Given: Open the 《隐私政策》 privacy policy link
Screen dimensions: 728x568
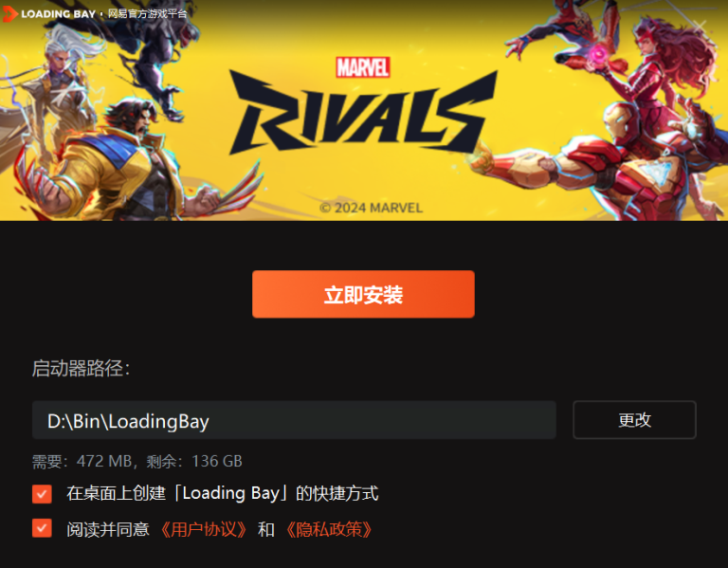Looking at the screenshot, I should click(x=329, y=529).
